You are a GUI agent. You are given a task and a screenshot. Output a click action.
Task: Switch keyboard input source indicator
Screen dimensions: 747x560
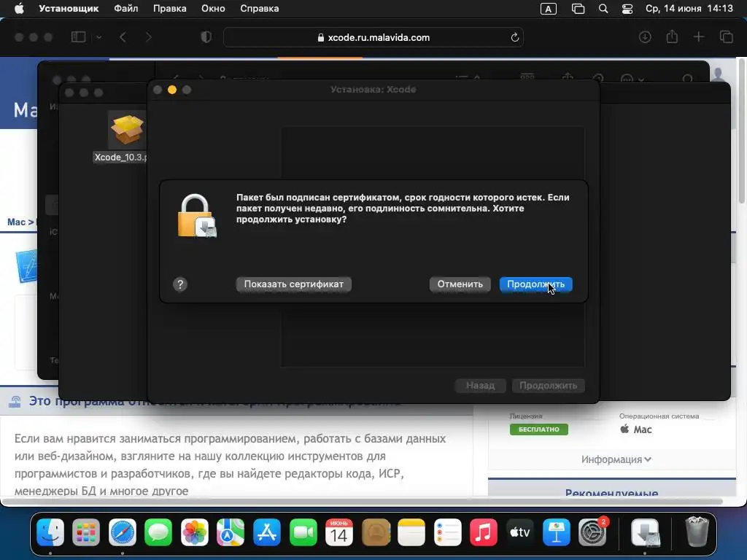pyautogui.click(x=549, y=9)
